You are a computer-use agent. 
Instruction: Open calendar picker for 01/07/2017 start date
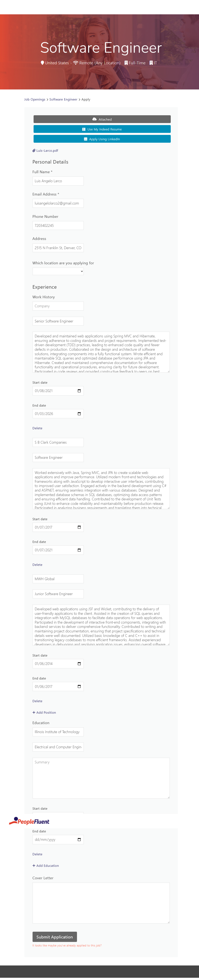(x=79, y=527)
